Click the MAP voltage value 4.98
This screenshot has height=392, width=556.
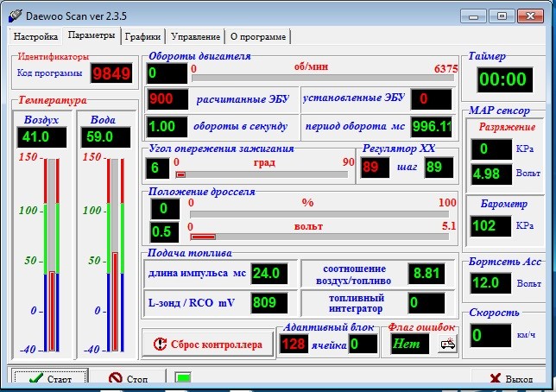491,174
